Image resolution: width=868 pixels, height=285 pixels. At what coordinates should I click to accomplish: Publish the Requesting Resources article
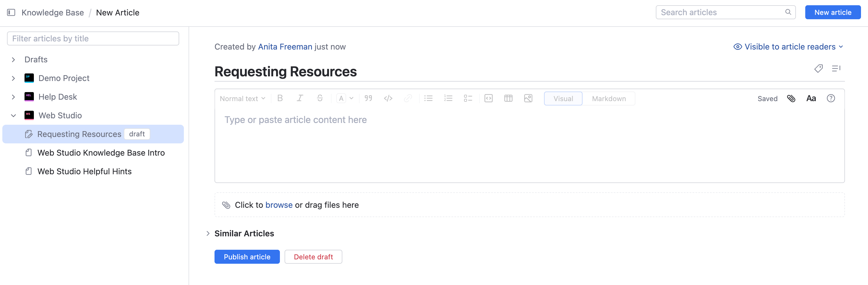pyautogui.click(x=247, y=256)
